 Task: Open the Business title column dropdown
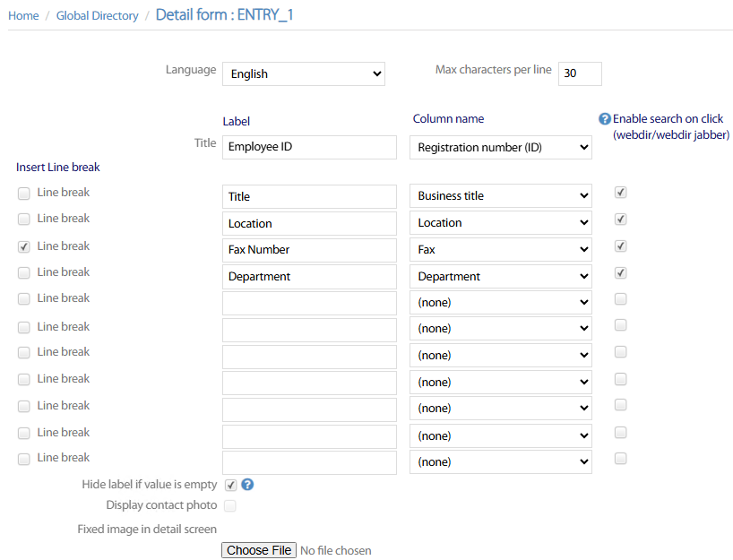[500, 196]
